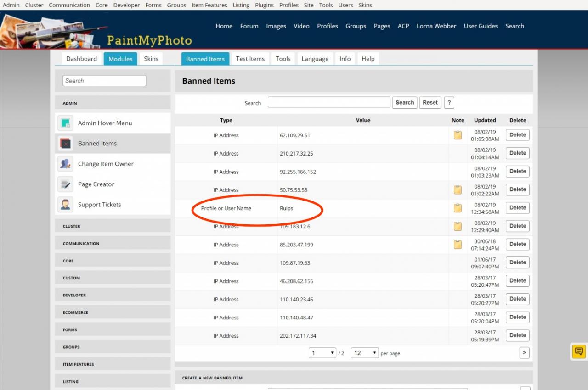The image size is (588, 390).
Task: Expand the ECOMMERCE sidebar section
Action: tap(113, 312)
